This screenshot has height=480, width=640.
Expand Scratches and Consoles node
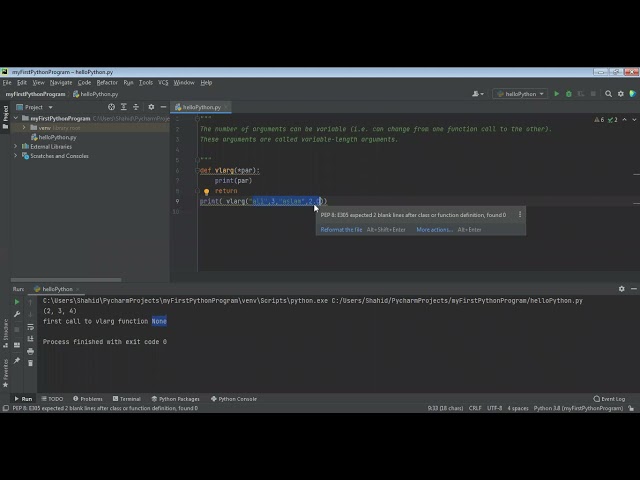point(16,156)
